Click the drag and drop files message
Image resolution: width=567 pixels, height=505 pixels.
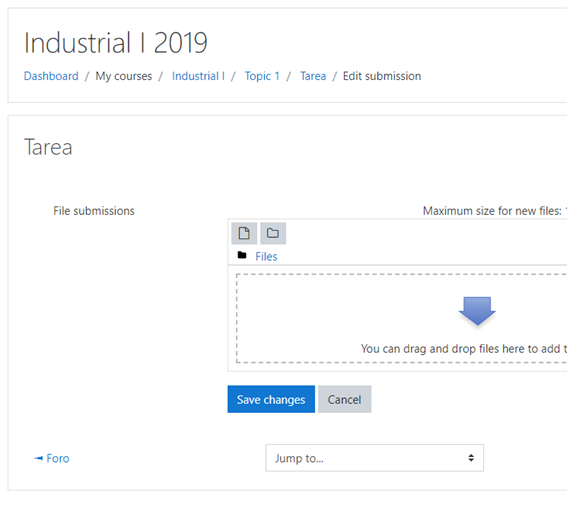click(464, 348)
